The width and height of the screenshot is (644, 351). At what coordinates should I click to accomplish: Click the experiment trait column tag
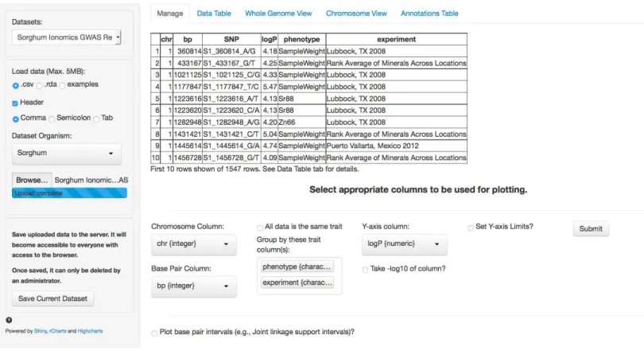click(297, 283)
